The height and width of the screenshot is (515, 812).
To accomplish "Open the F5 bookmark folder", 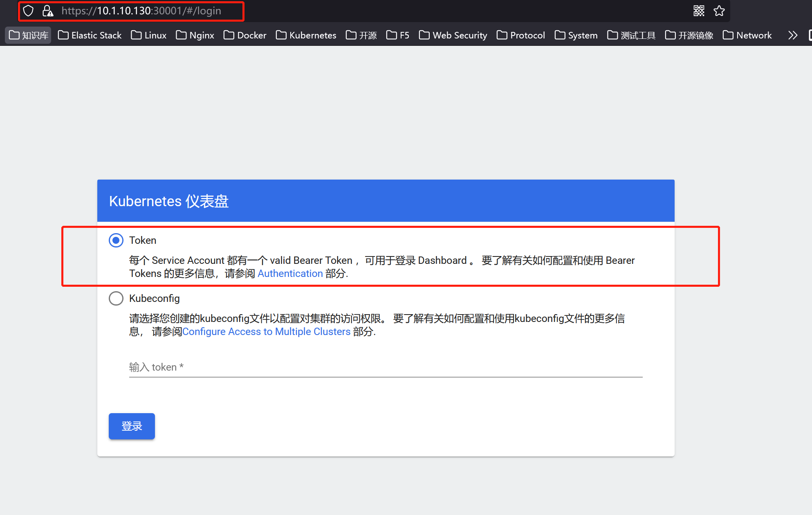I will click(398, 36).
